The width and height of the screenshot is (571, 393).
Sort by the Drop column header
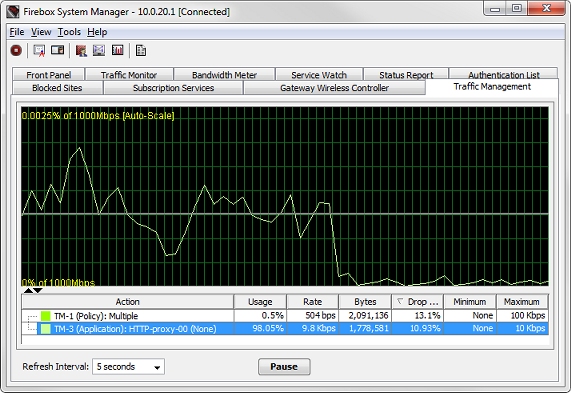(418, 302)
